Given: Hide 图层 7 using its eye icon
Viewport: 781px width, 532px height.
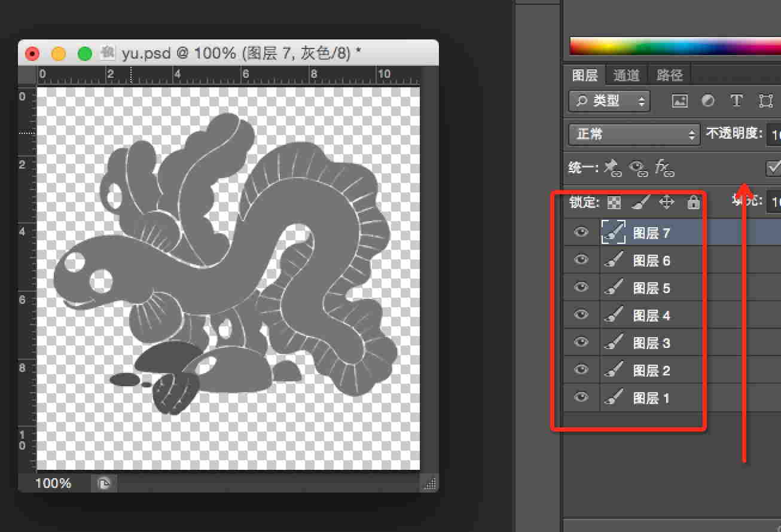Looking at the screenshot, I should pos(581,233).
